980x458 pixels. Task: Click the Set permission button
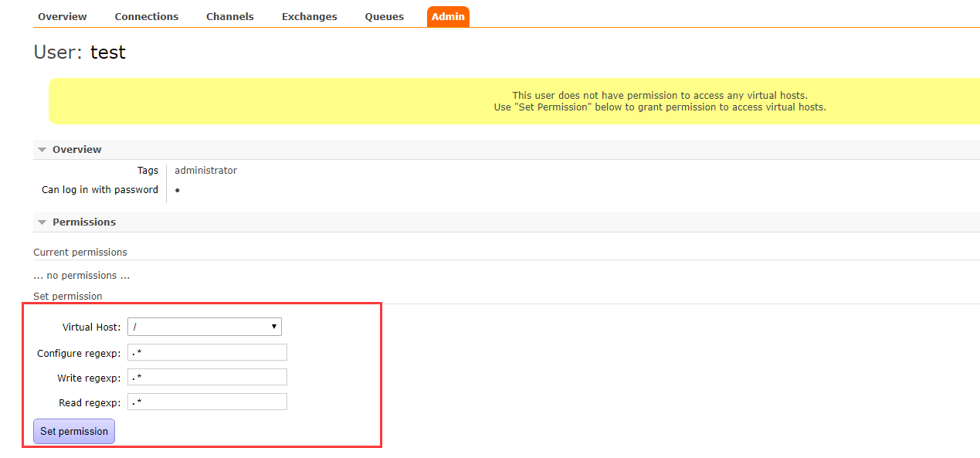(x=73, y=431)
